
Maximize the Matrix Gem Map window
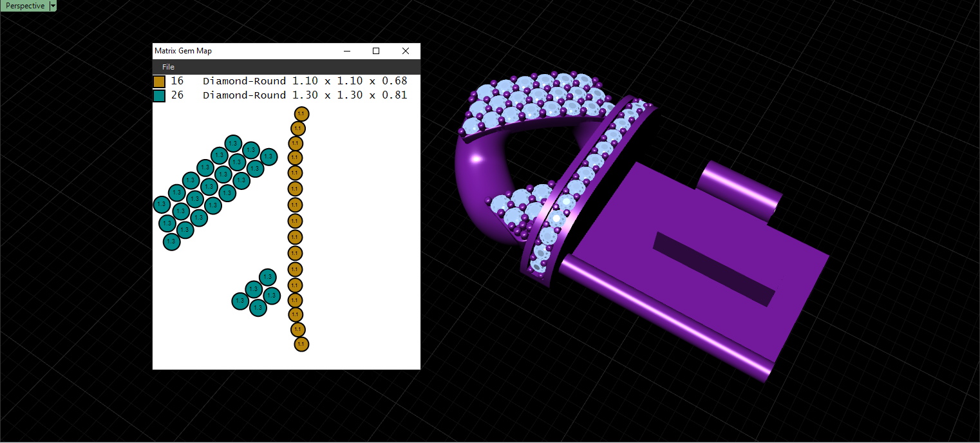click(x=376, y=51)
